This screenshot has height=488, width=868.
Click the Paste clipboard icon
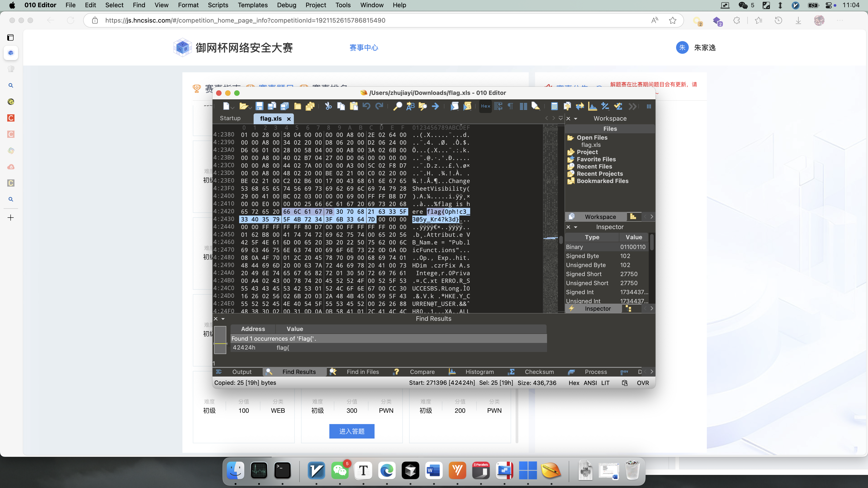point(354,106)
